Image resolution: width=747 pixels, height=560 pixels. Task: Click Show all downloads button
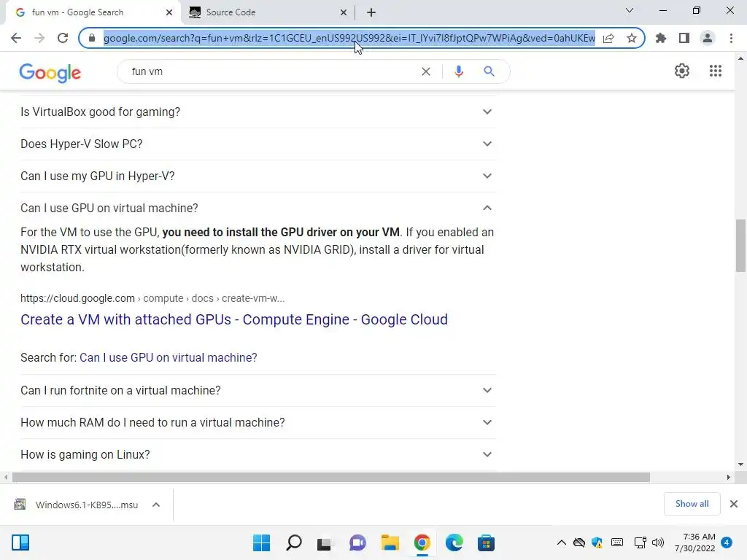tap(692, 504)
